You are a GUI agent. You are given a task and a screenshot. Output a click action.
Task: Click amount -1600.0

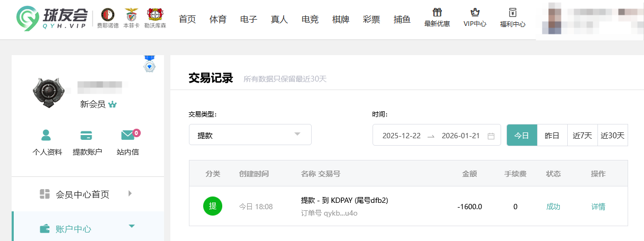click(469, 207)
